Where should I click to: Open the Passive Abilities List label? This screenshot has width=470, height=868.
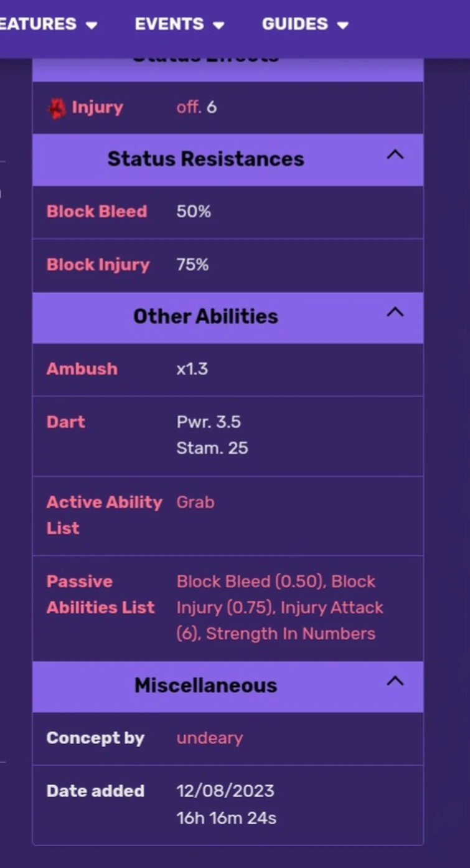(100, 594)
